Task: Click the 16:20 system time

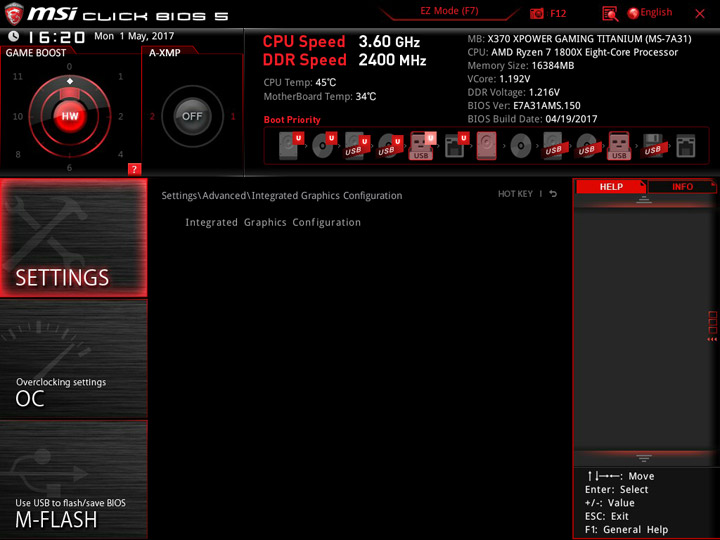Action: pyautogui.click(x=56, y=37)
